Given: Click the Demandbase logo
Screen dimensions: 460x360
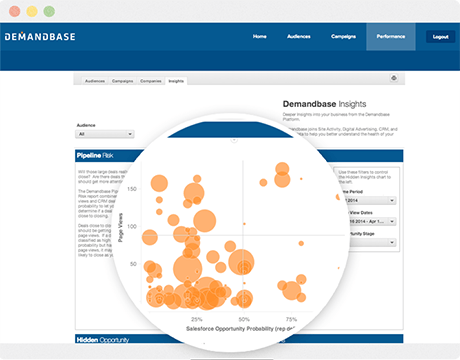Looking at the screenshot, I should [x=40, y=37].
